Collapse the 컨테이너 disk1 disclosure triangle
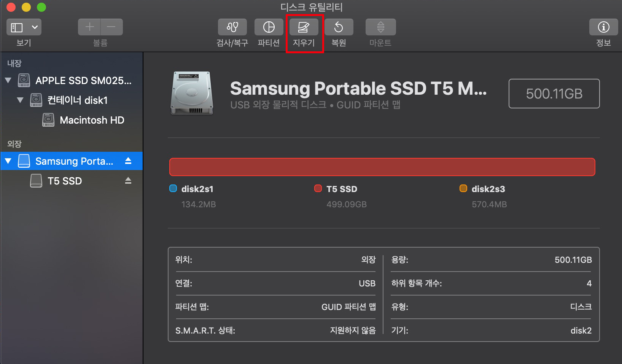Image resolution: width=622 pixels, height=364 pixels. pos(20,100)
